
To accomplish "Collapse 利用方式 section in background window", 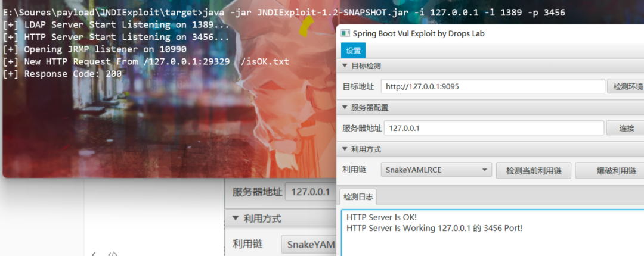I will [x=235, y=218].
